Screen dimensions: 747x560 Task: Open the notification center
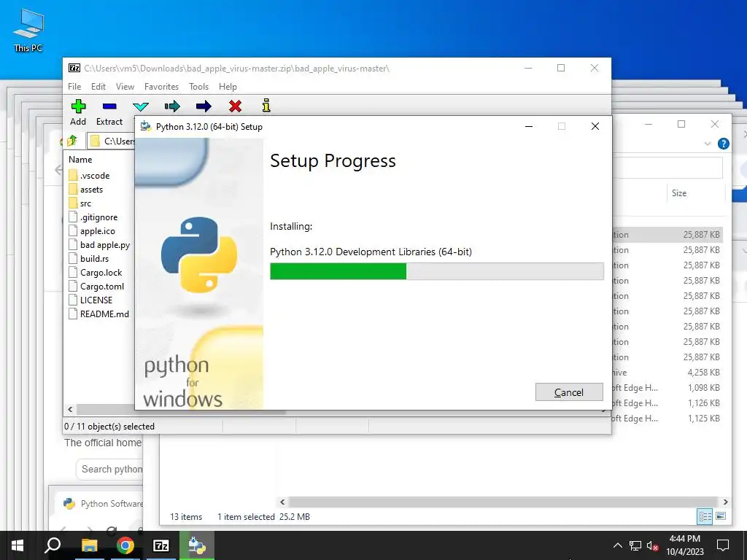coord(723,545)
